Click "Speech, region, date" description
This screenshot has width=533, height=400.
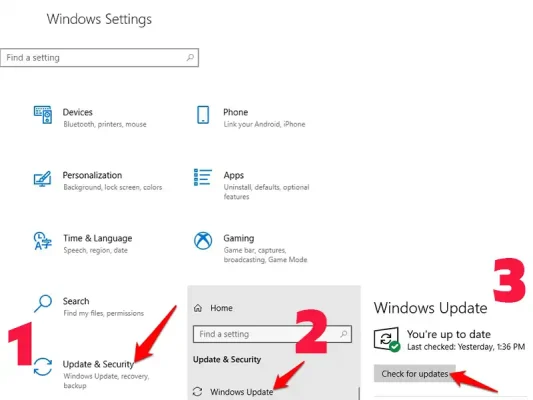click(95, 250)
